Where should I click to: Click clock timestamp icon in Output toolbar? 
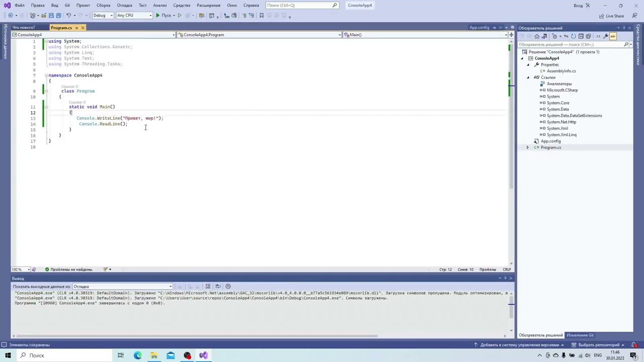[x=228, y=286]
